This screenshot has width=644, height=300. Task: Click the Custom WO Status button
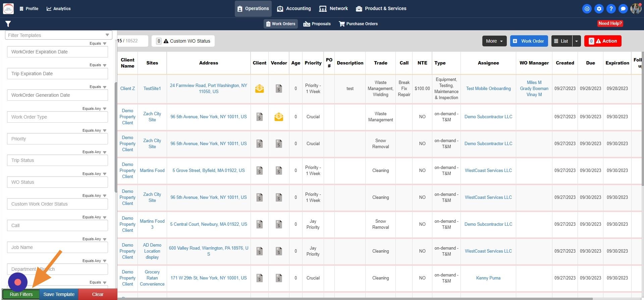(183, 41)
